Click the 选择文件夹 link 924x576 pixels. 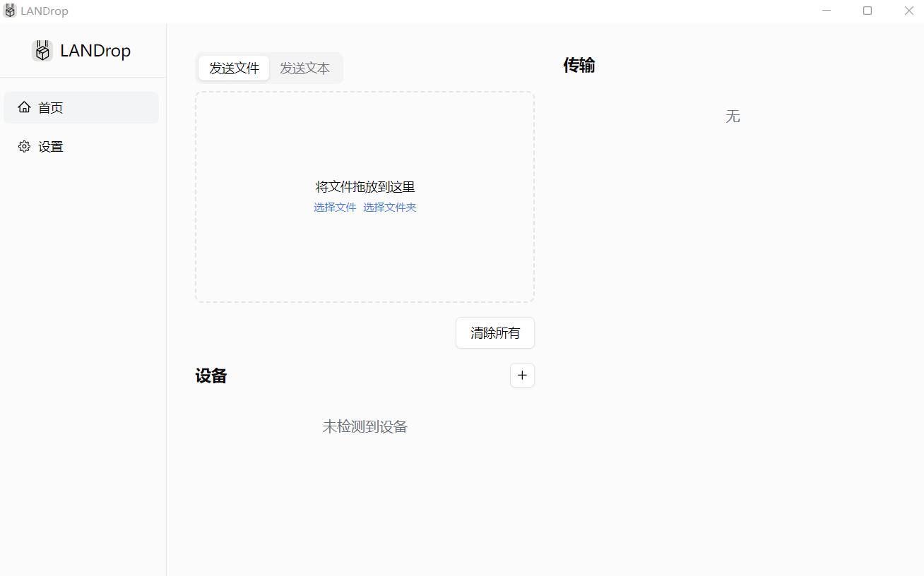click(390, 208)
